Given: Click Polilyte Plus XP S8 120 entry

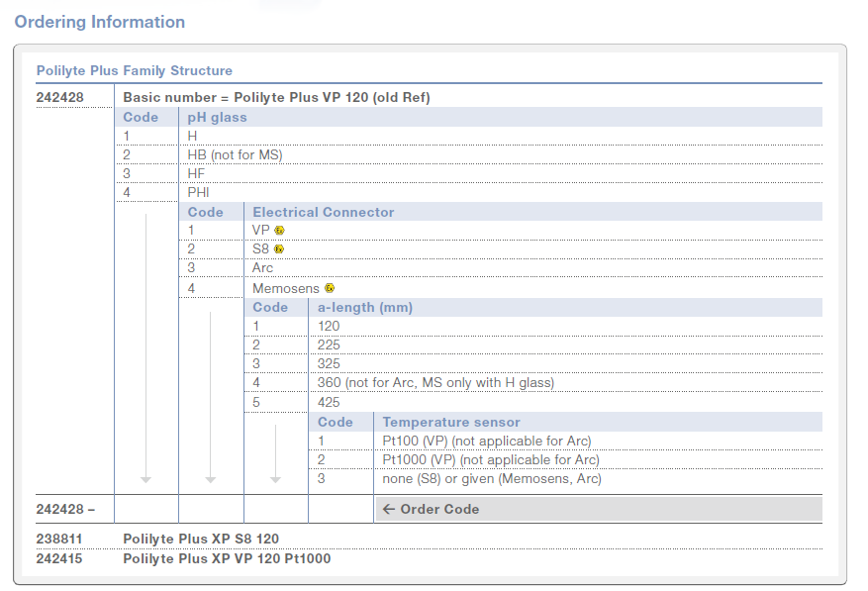Looking at the screenshot, I should [x=201, y=539].
